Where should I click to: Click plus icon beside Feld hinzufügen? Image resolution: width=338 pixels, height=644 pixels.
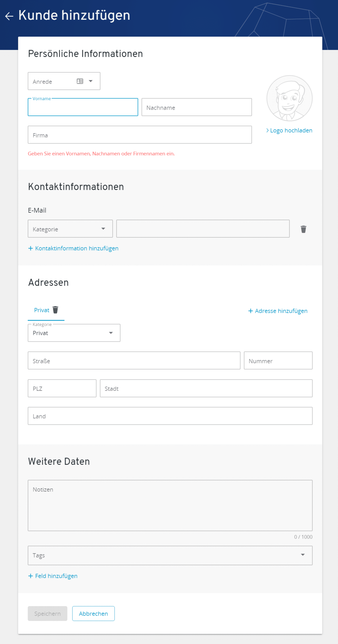[30, 576]
